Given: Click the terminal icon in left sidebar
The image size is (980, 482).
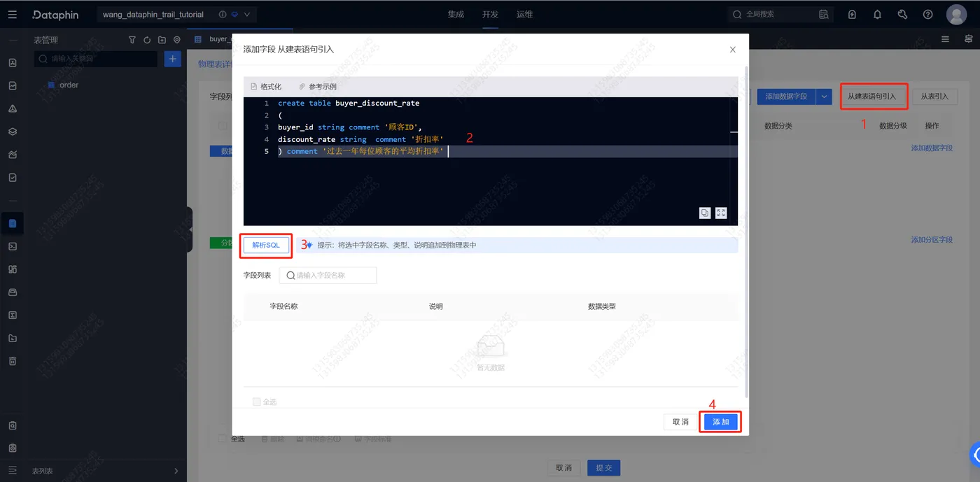Looking at the screenshot, I should [13, 246].
